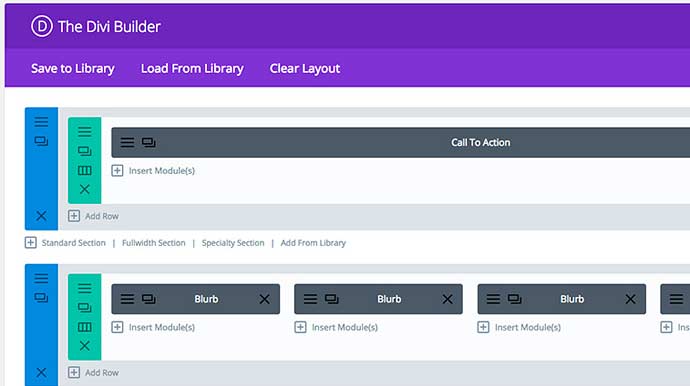Add a Fullwidth Section
The height and width of the screenshot is (386, 690).
coord(154,243)
